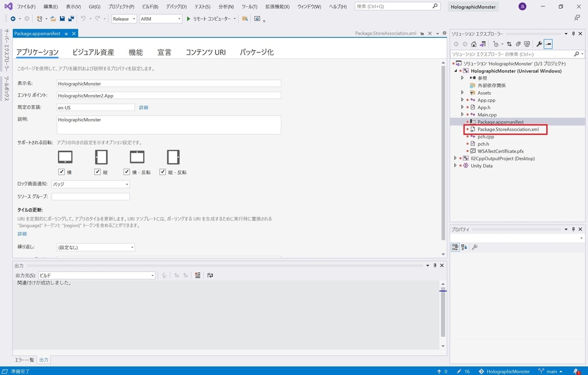This screenshot has height=375, width=588.
Task: Click the open file folder icon
Action: [53, 19]
